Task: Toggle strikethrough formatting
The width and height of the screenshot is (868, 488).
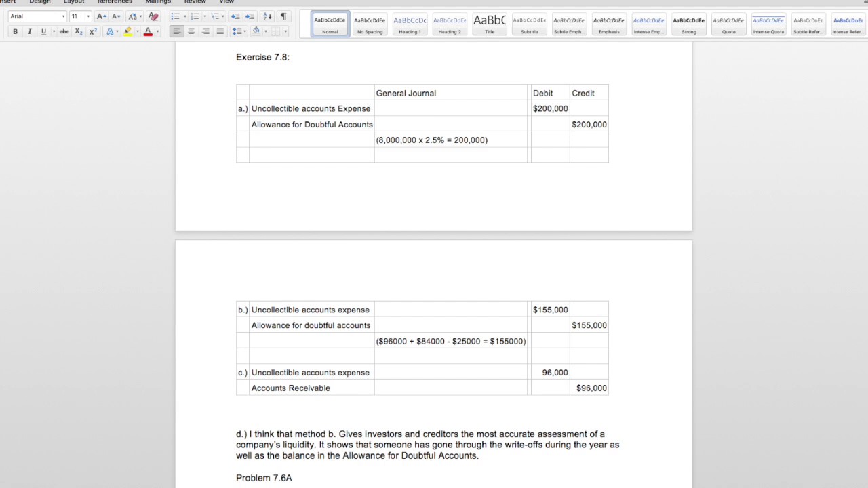Action: [64, 31]
